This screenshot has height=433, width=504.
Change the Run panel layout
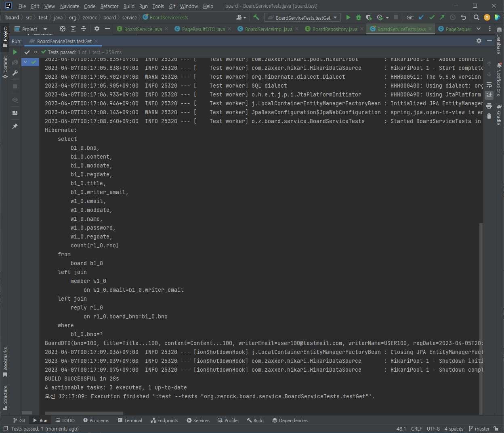tap(15, 113)
